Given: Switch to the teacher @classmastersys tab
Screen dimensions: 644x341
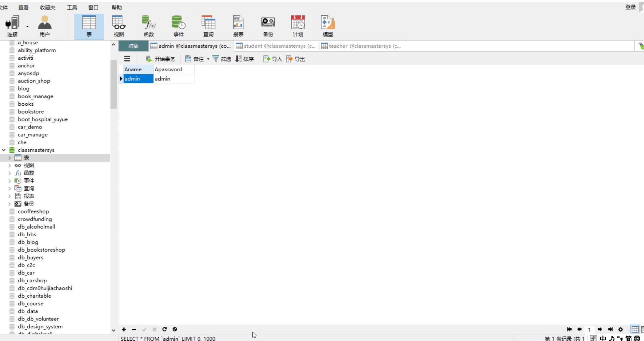Looking at the screenshot, I should click(361, 46).
